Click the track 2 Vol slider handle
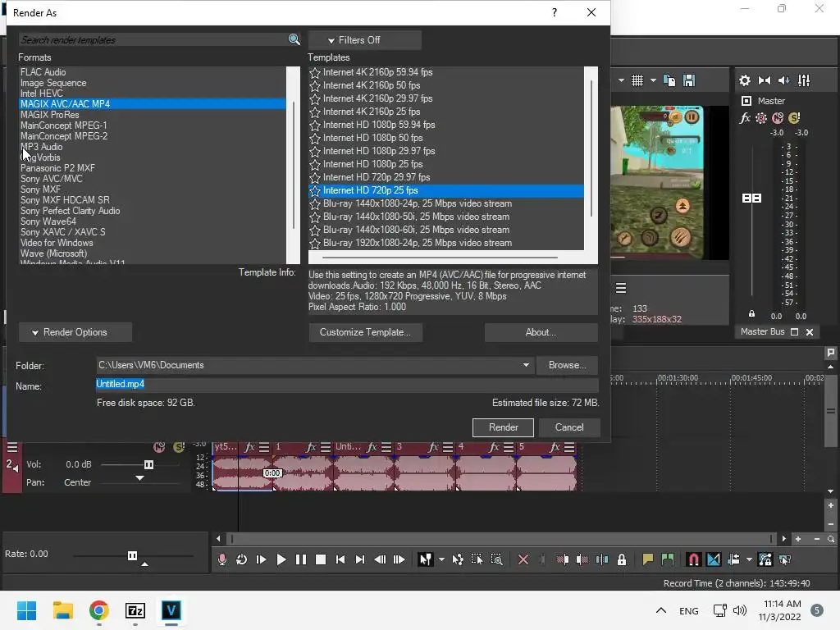The image size is (840, 630). point(149,464)
